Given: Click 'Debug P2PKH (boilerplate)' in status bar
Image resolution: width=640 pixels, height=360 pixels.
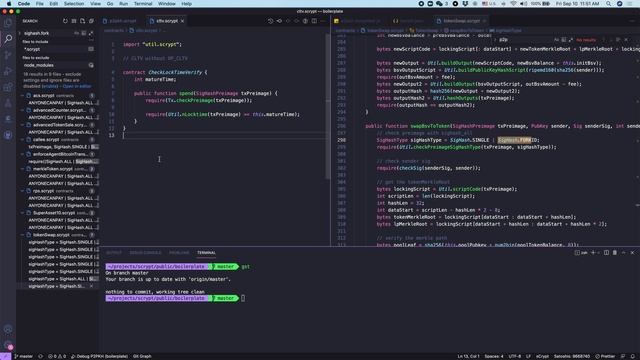Looking at the screenshot, I should (99, 356).
